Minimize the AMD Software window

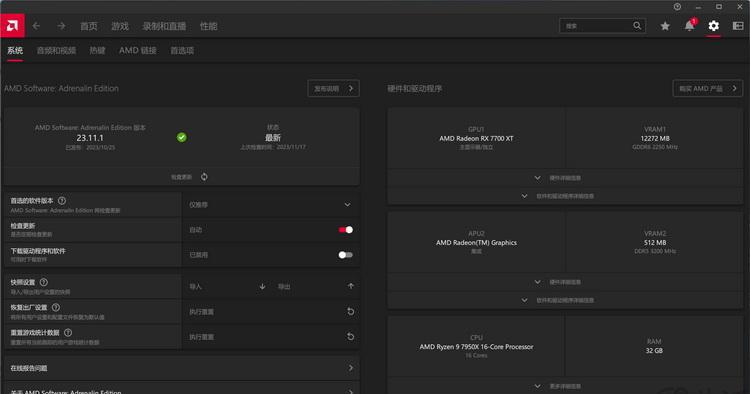698,7
